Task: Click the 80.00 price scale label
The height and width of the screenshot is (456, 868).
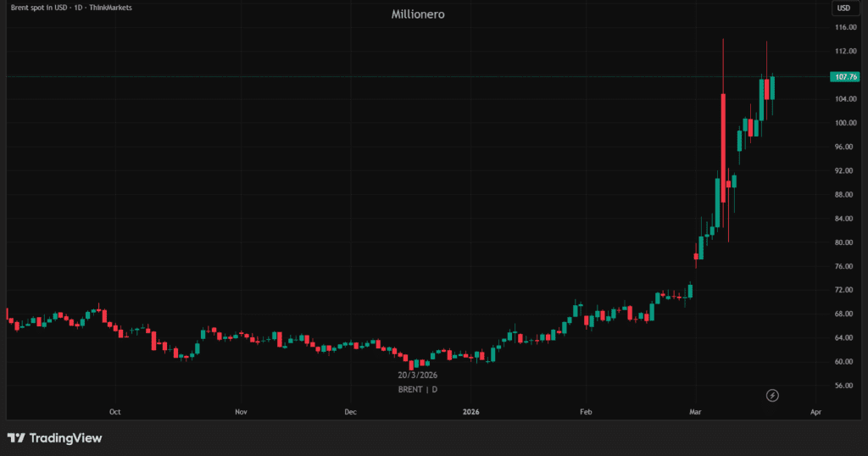Action: [845, 242]
